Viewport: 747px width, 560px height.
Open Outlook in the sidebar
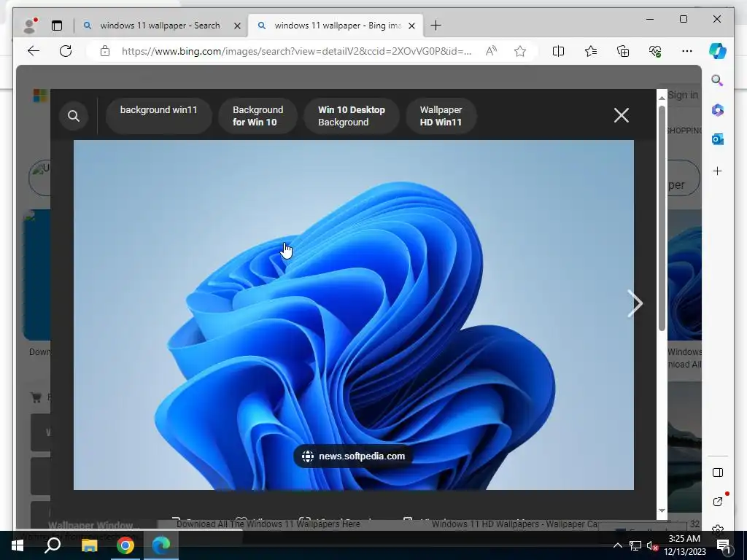tap(718, 139)
